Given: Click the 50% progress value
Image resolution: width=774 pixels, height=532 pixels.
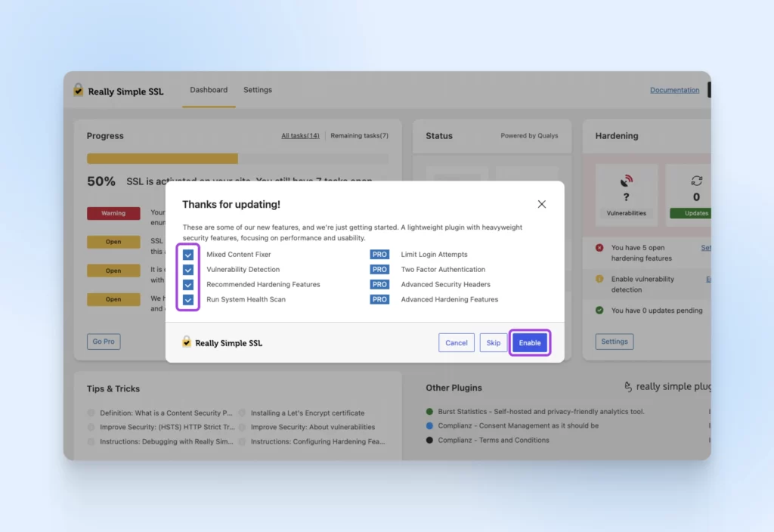Looking at the screenshot, I should coord(101,181).
